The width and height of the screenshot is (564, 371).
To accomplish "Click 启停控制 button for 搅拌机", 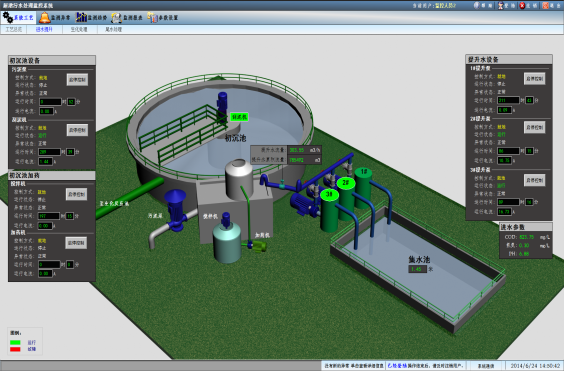I will [x=76, y=194].
